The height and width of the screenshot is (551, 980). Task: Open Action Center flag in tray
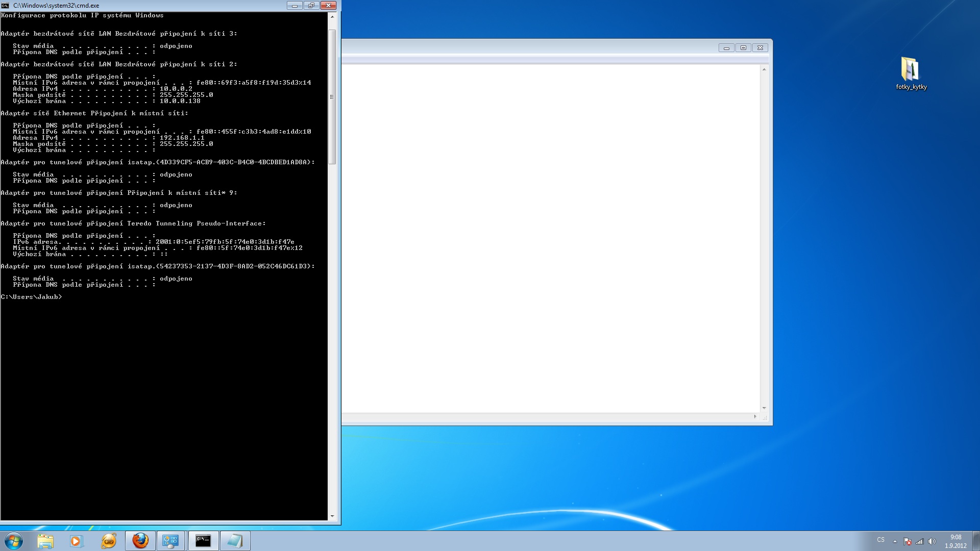coord(907,541)
